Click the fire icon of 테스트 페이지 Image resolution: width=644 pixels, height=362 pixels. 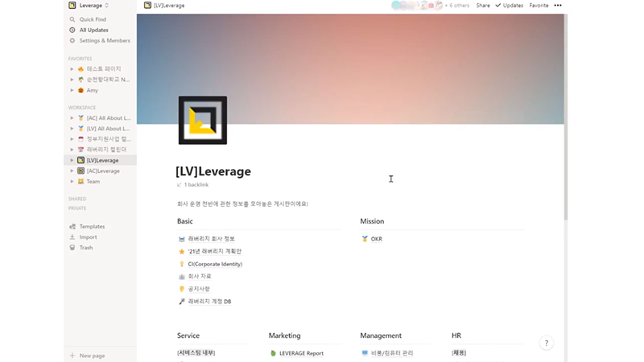point(81,69)
